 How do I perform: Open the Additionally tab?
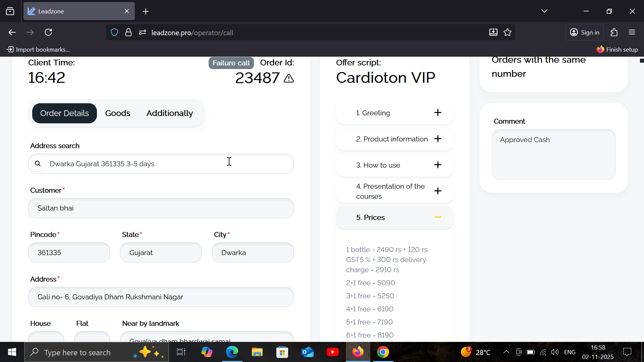pos(169,113)
